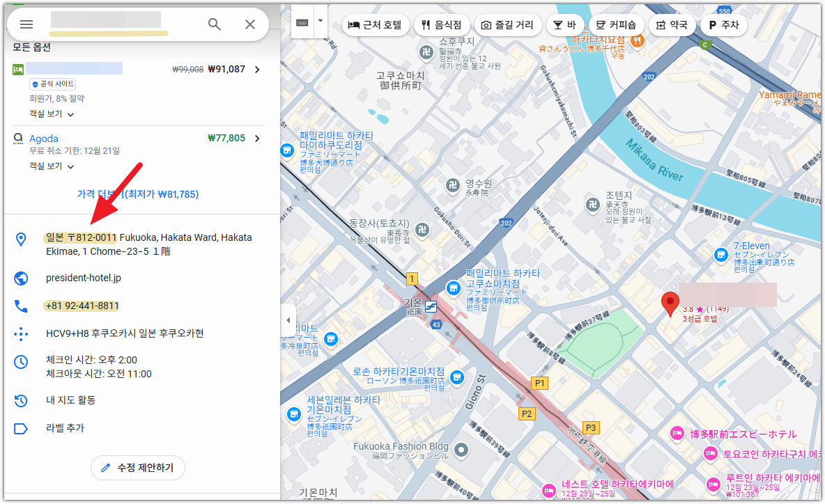The height and width of the screenshot is (504, 825).
Task: Select the 즐길 거리 attractions chip
Action: tap(508, 24)
